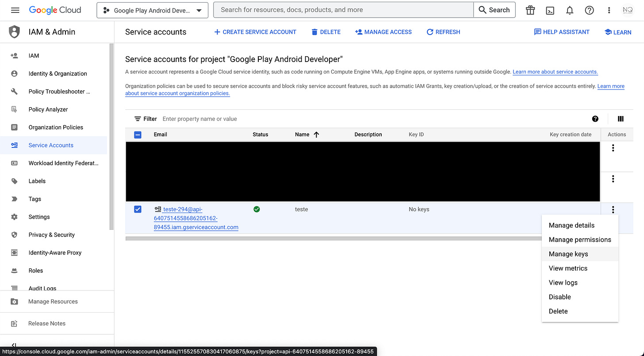Choose Manage permissions from context menu
This screenshot has height=356, width=644.
(x=580, y=240)
